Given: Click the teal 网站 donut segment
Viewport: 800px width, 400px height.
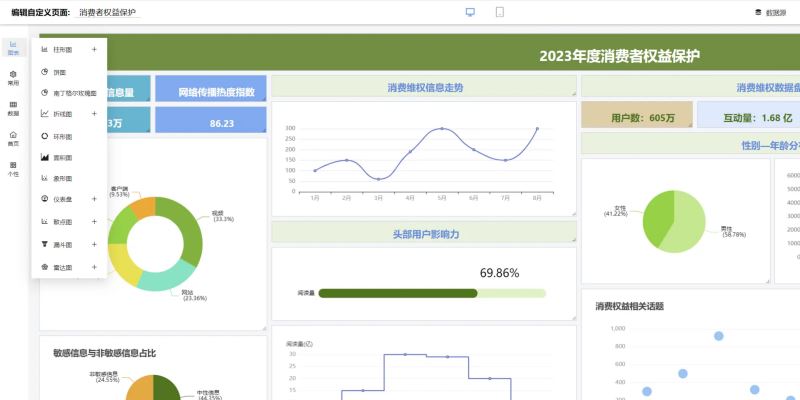Looking at the screenshot, I should 165,277.
